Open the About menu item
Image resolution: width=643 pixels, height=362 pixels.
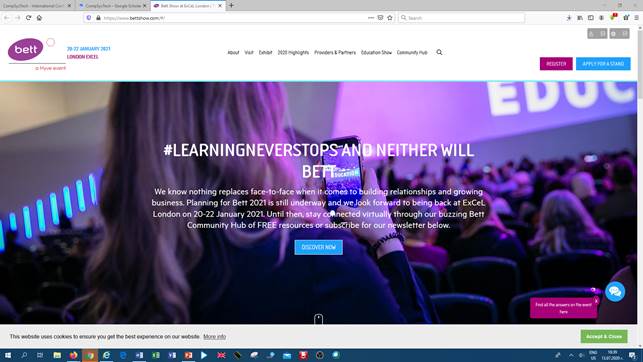pos(233,52)
